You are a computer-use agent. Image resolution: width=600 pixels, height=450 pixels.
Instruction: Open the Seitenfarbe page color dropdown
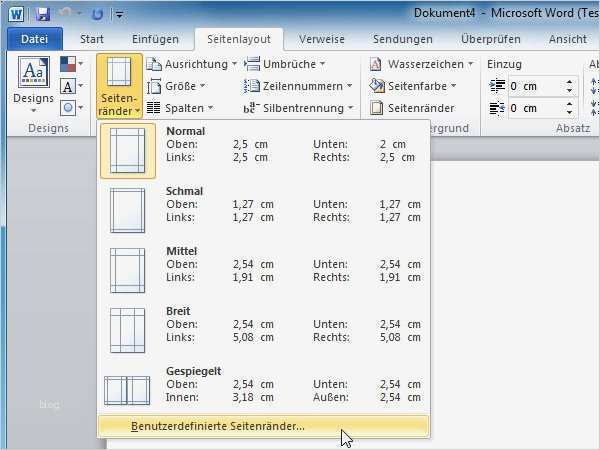(413, 86)
